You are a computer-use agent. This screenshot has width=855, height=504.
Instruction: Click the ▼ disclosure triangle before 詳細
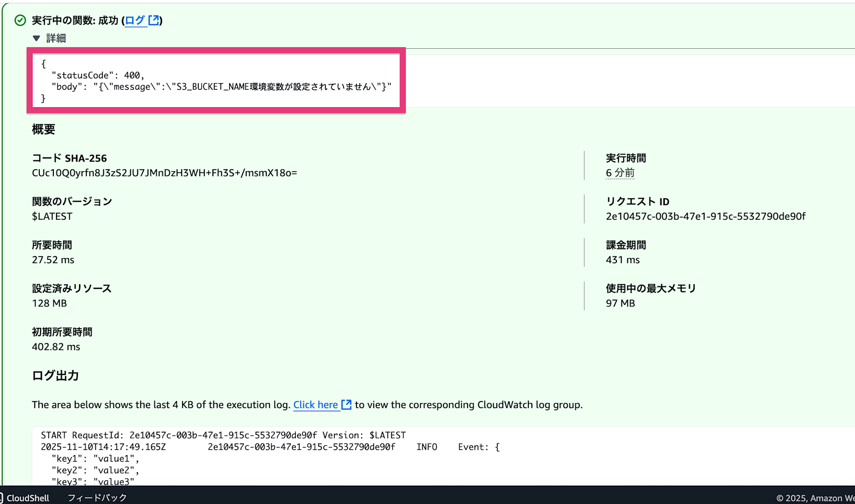click(x=35, y=38)
